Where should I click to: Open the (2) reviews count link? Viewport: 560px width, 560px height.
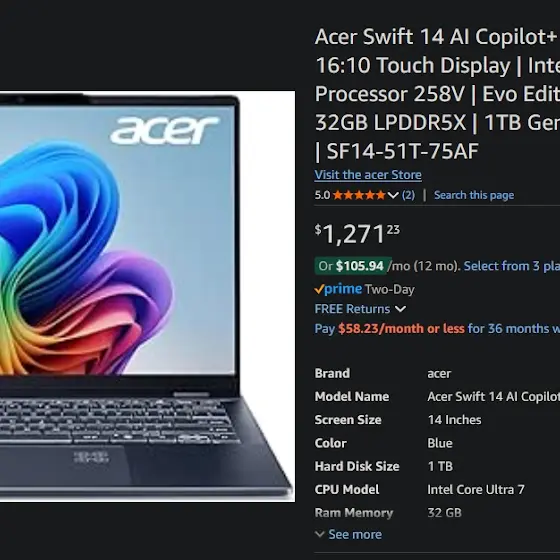[408, 195]
